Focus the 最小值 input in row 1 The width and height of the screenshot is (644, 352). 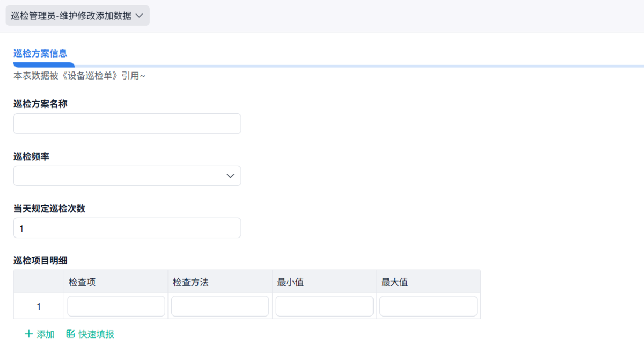324,306
